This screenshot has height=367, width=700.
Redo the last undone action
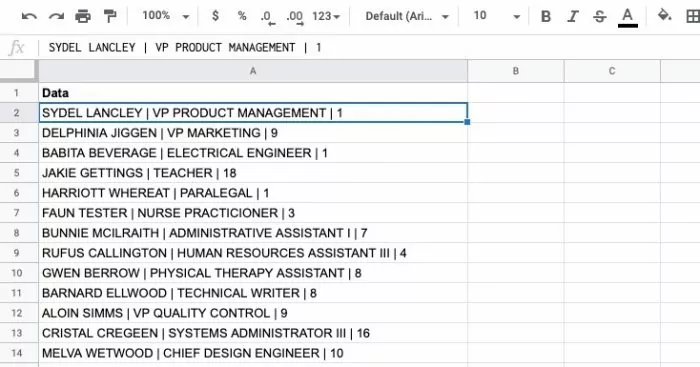click(56, 17)
